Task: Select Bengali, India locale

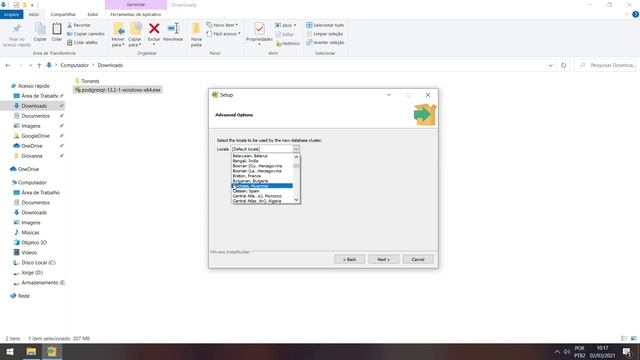Action: [x=262, y=161]
